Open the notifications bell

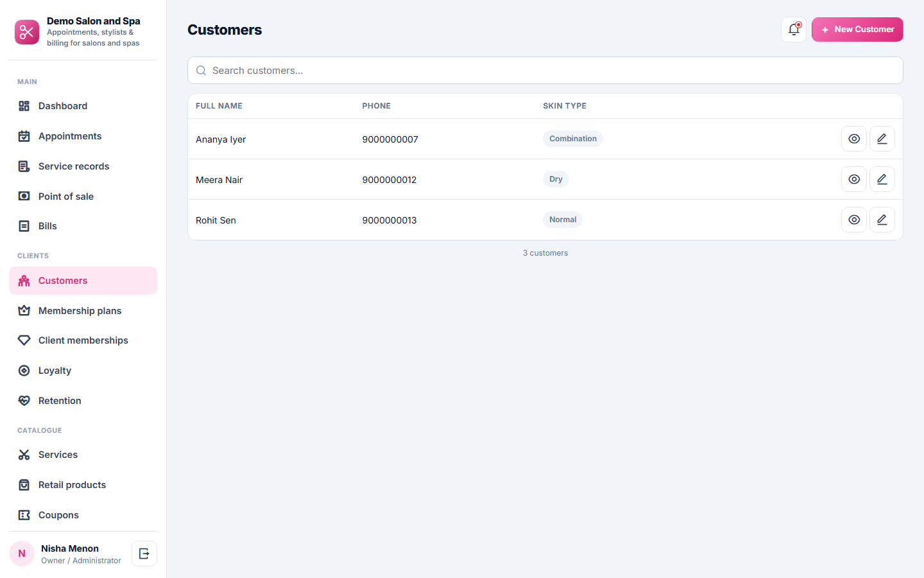794,30
